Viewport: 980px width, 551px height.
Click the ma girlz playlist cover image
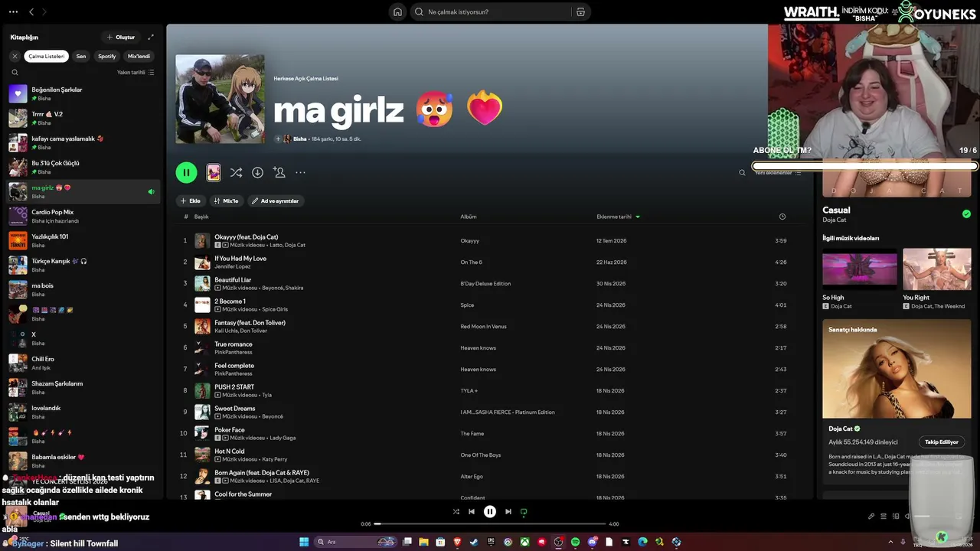tap(220, 99)
